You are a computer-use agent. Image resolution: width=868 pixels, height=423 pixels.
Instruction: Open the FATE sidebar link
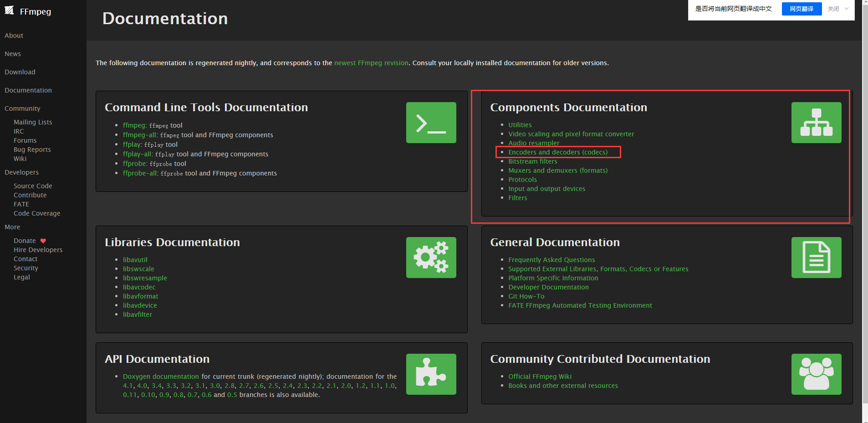coord(21,204)
